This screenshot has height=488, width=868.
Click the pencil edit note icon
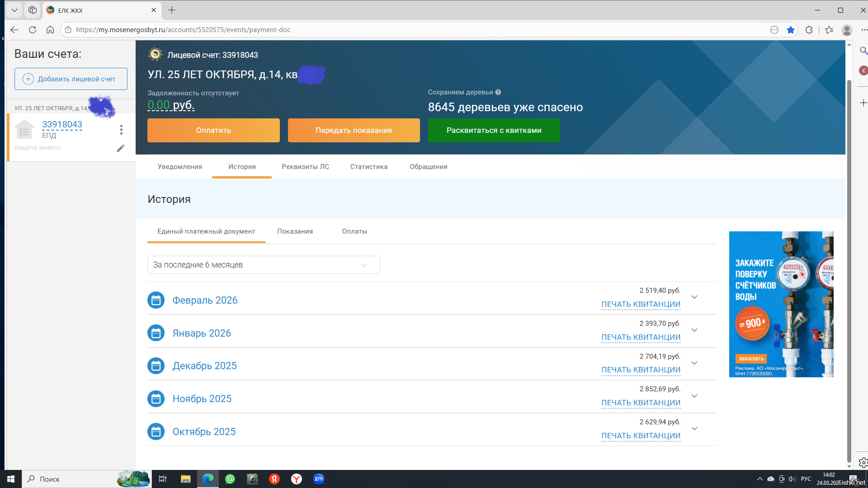click(x=120, y=148)
